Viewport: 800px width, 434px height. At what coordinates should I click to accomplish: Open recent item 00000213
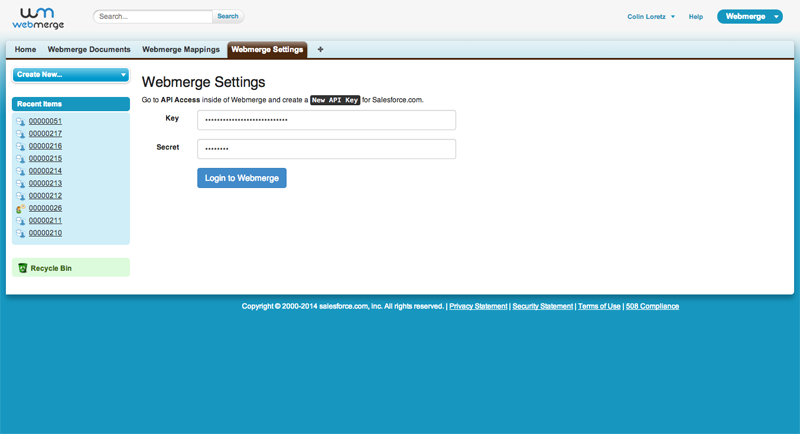tap(45, 183)
